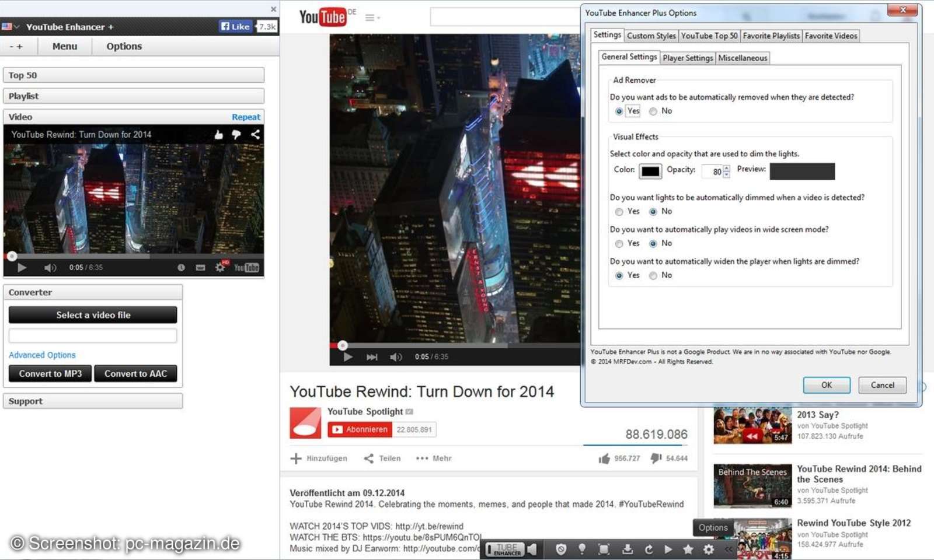Click the repeat icon in the bottom toolbar
The height and width of the screenshot is (560, 934).
pyautogui.click(x=649, y=549)
